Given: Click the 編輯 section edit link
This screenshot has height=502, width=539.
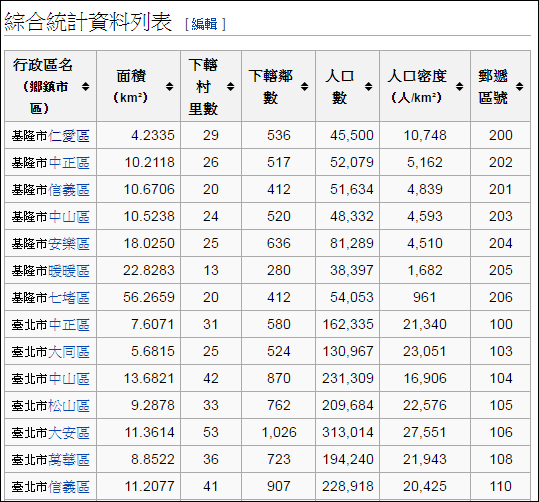Looking at the screenshot, I should coord(204,24).
